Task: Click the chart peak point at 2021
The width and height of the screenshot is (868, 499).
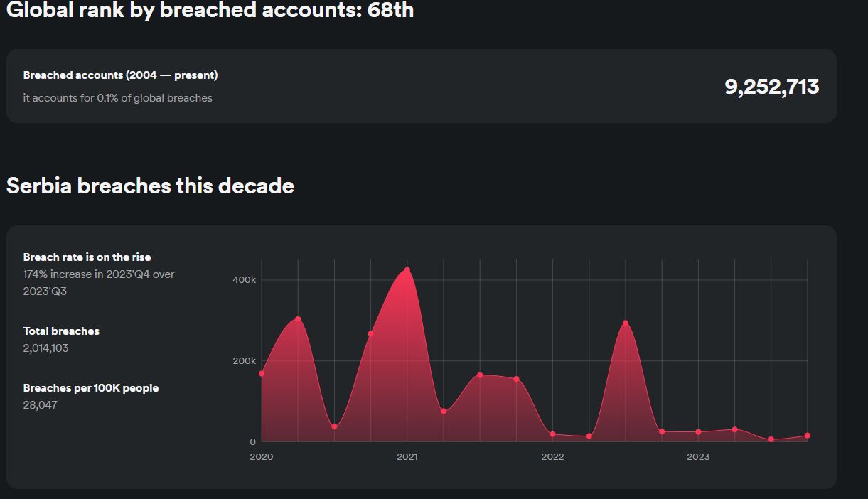Action: click(407, 270)
